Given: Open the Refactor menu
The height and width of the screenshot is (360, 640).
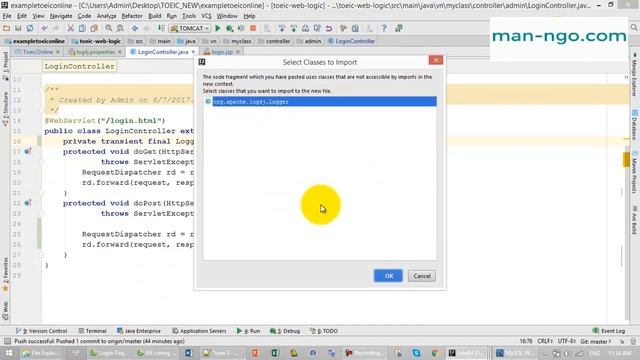Looking at the screenshot, I should click(132, 16).
